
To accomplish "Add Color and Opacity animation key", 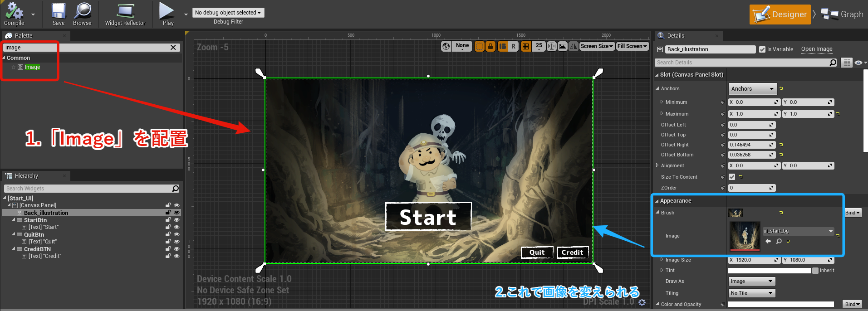I will [722, 304].
